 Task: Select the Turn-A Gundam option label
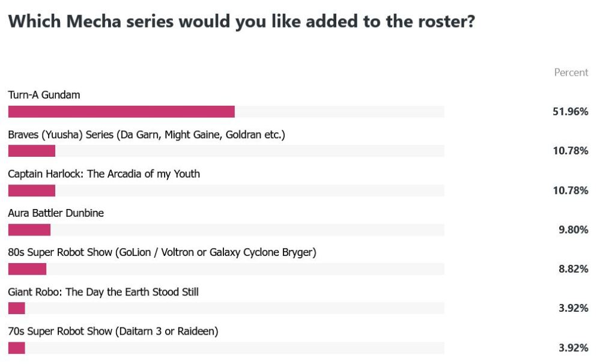[44, 95]
